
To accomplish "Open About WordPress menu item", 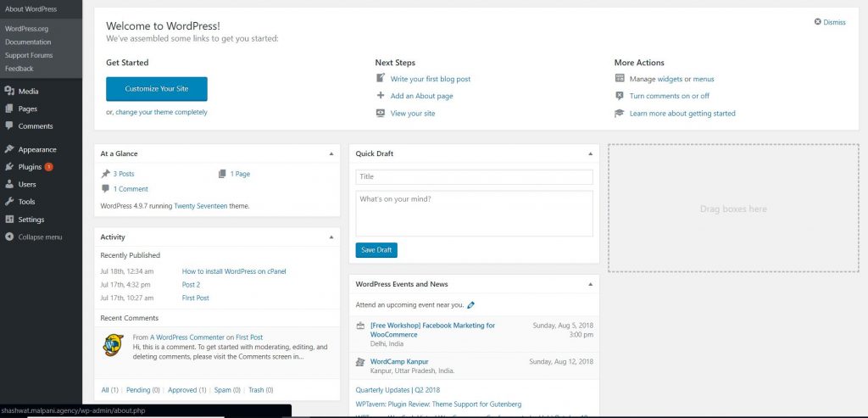I will coord(31,9).
